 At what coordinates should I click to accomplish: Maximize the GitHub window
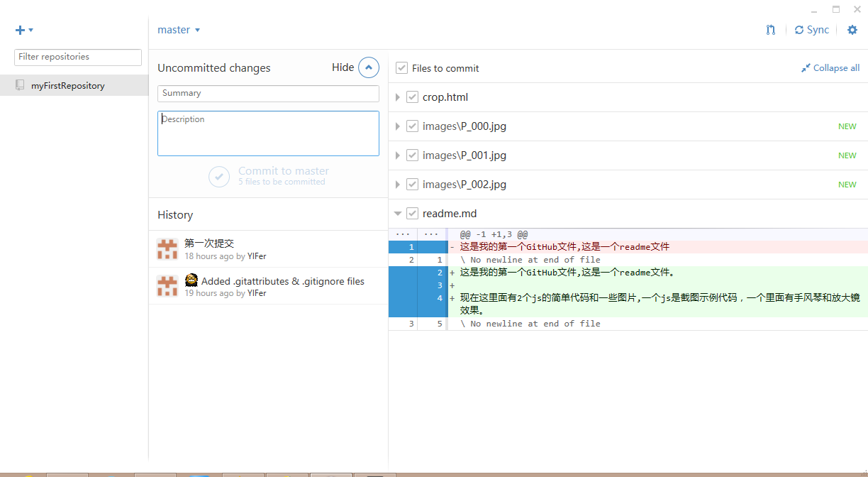click(x=835, y=10)
